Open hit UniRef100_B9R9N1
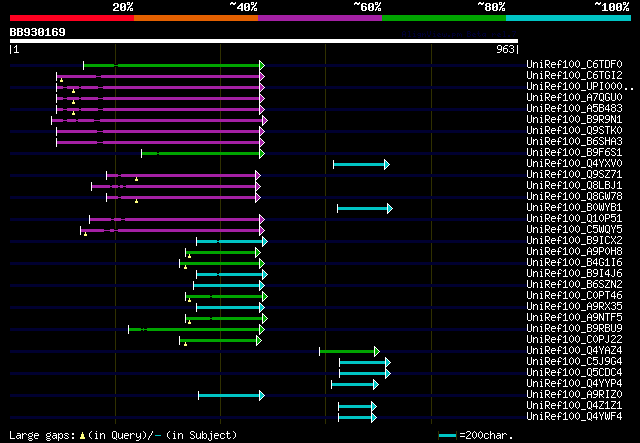This screenshot has width=640, height=443. (574, 120)
